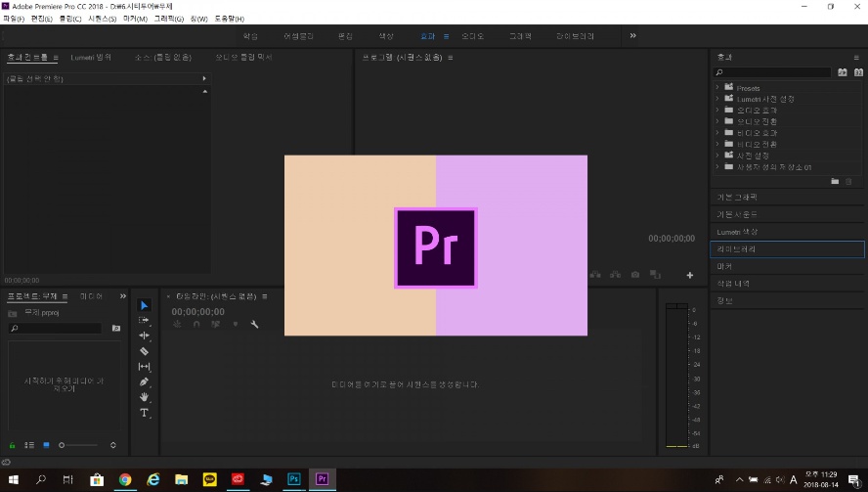Screen dimensions: 868x492
Task: Open timeline panel hamburger menu
Action: click(265, 297)
